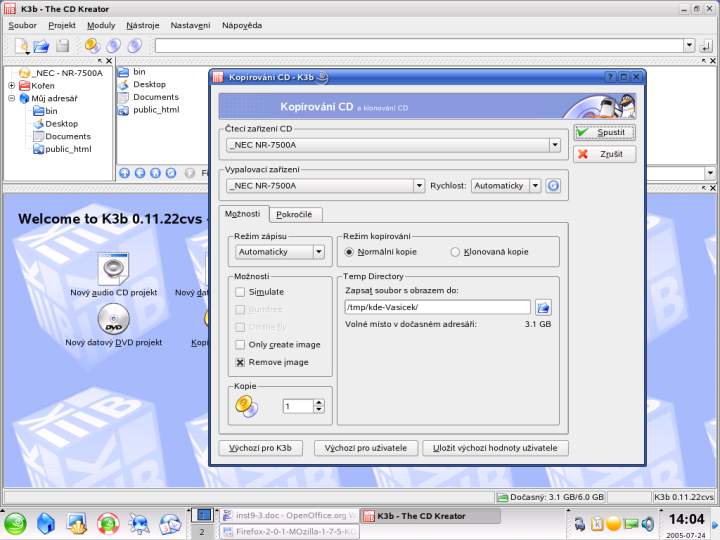Toggle Only create image checkbox
This screenshot has width=720, height=540.
(x=240, y=345)
